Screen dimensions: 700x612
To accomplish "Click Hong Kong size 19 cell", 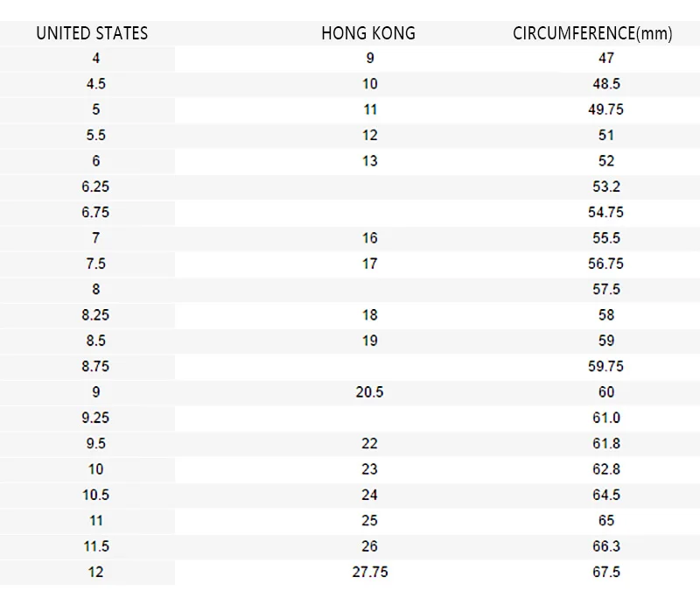I will (369, 341).
